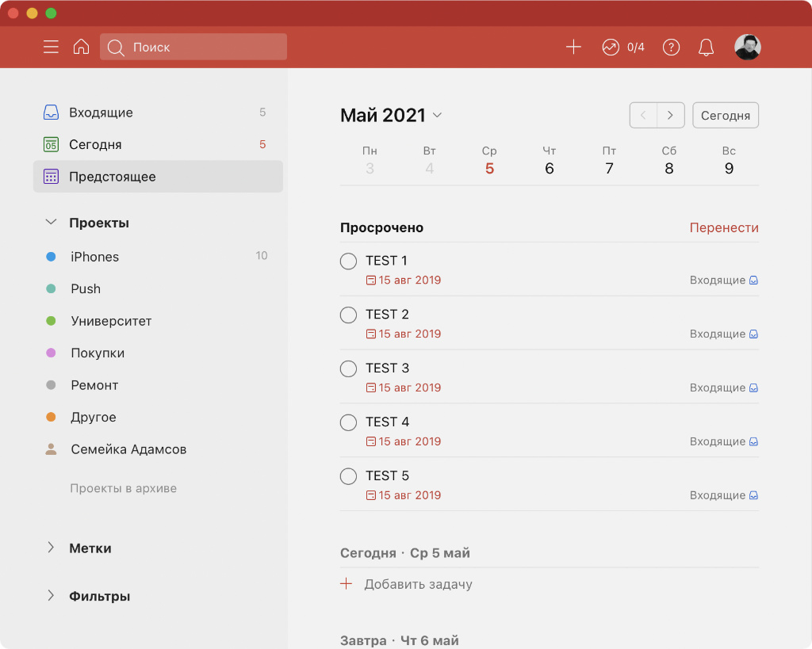Click the magnifier search icon

tap(116, 48)
